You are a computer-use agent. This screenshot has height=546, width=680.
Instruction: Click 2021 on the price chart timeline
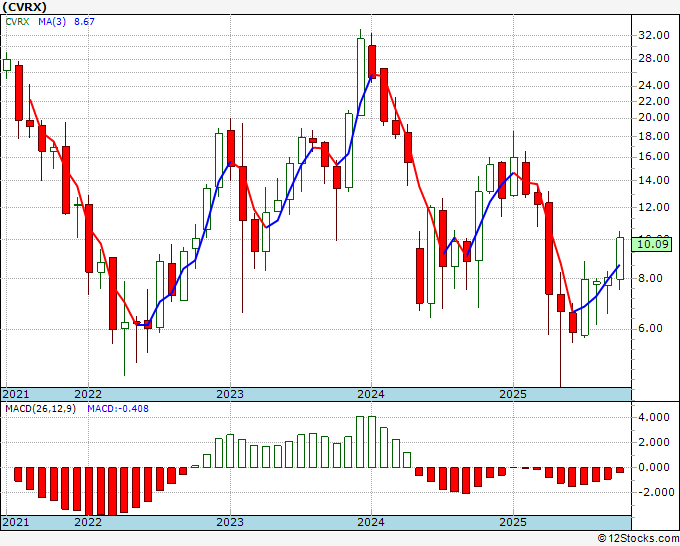pyautogui.click(x=16, y=394)
